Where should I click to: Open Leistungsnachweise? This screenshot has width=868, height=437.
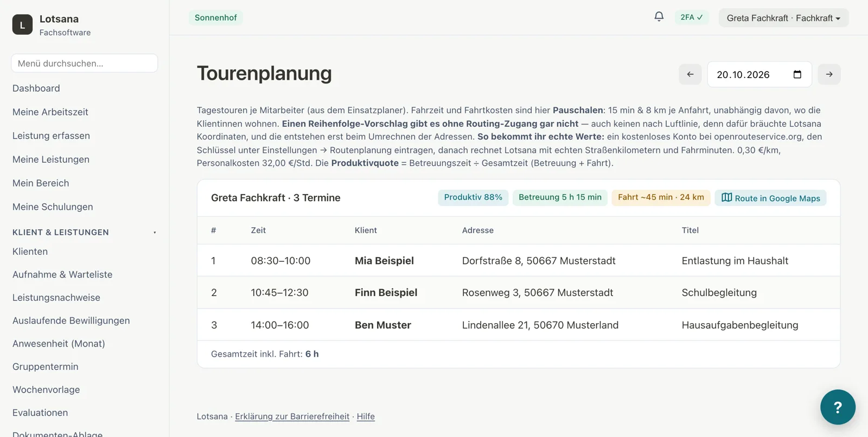click(56, 298)
